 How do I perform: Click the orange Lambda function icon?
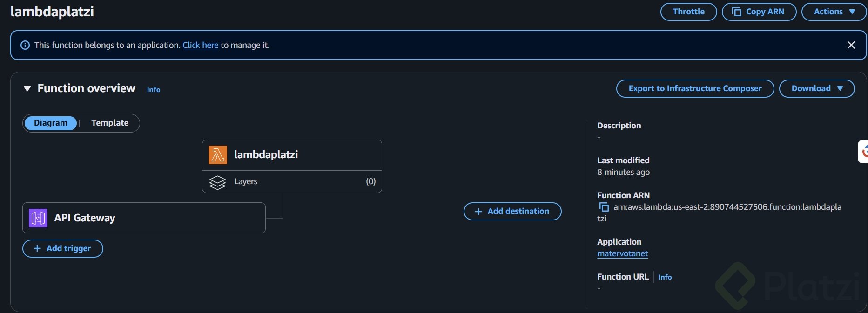click(217, 155)
